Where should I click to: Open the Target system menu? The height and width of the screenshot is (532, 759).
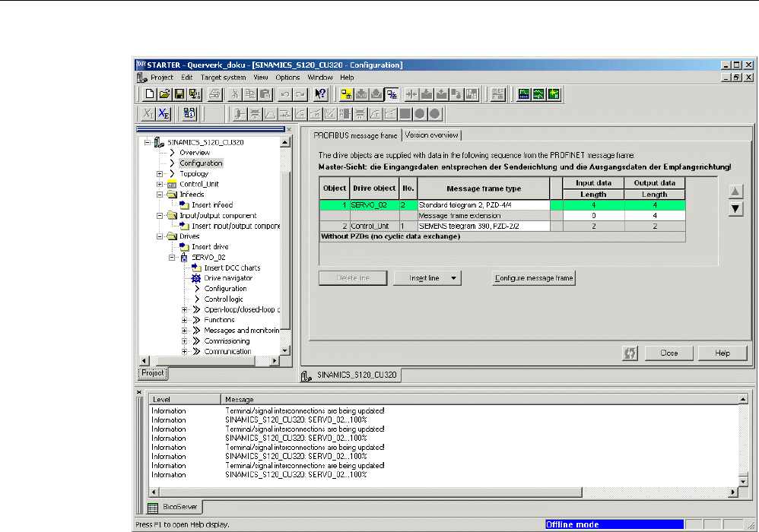click(x=223, y=78)
